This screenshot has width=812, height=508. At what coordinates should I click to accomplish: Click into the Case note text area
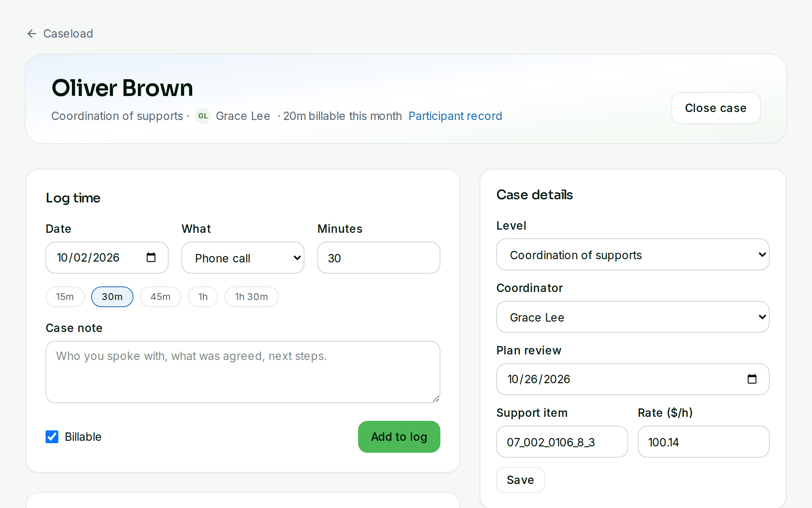click(x=243, y=372)
